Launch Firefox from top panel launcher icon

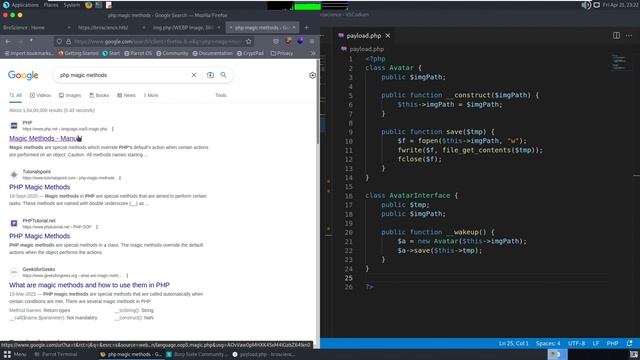pos(89,5)
